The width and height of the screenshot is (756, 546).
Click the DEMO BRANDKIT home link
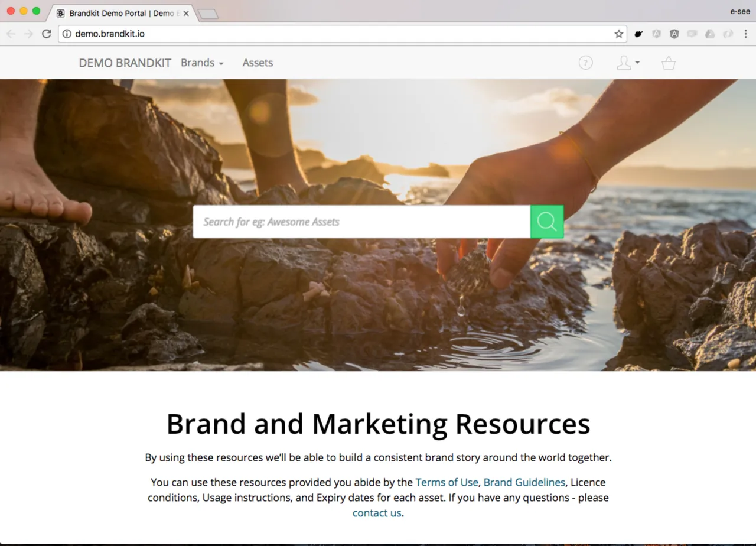click(125, 63)
